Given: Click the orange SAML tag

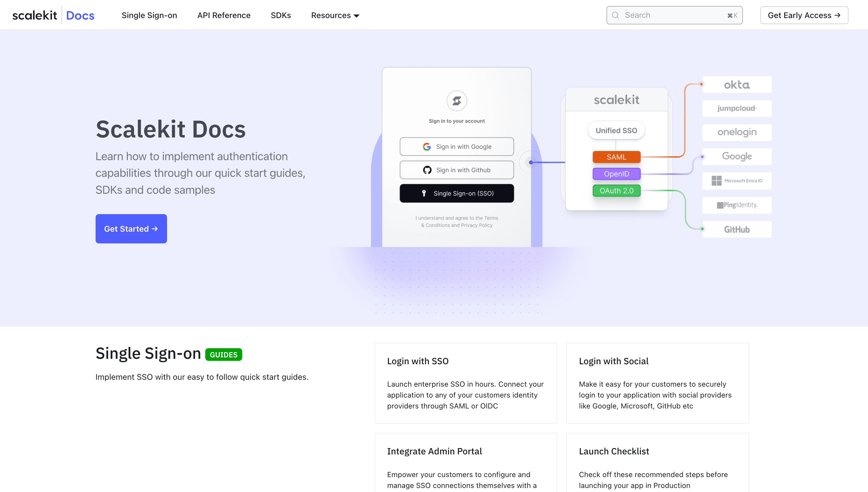Looking at the screenshot, I should point(616,157).
